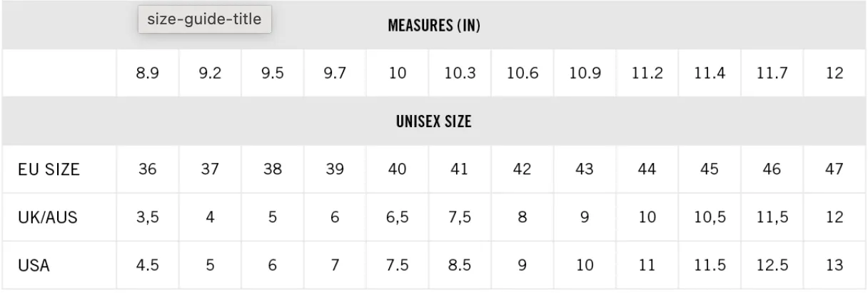Click the USA row label
Image resolution: width=868 pixels, height=293 pixels.
point(34,265)
